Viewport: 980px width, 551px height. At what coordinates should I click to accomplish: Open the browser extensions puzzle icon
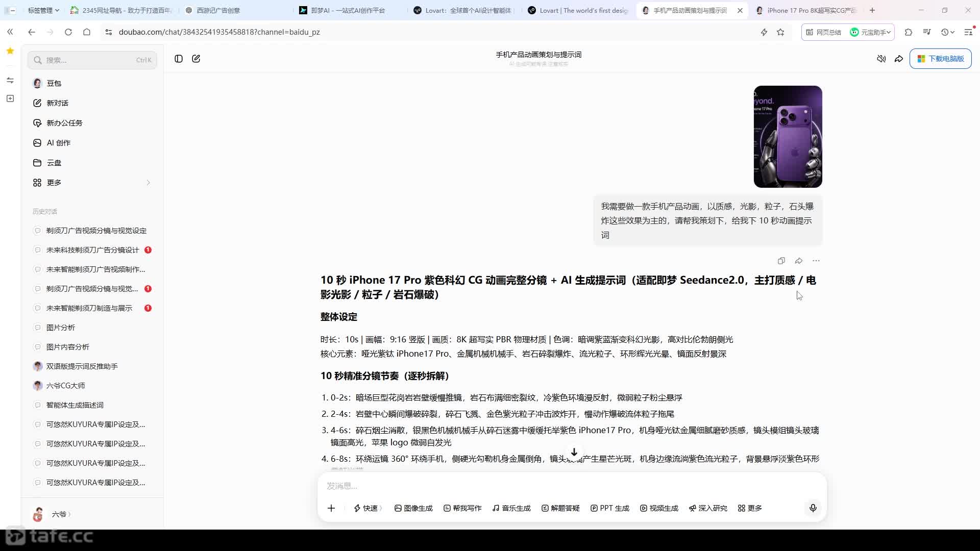pyautogui.click(x=909, y=32)
